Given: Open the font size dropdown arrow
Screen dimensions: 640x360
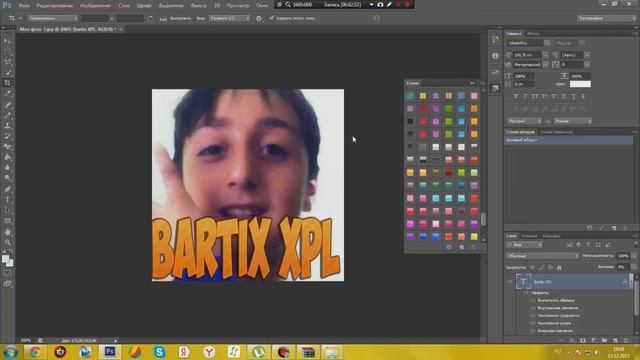Looking at the screenshot, I should [x=546, y=55].
